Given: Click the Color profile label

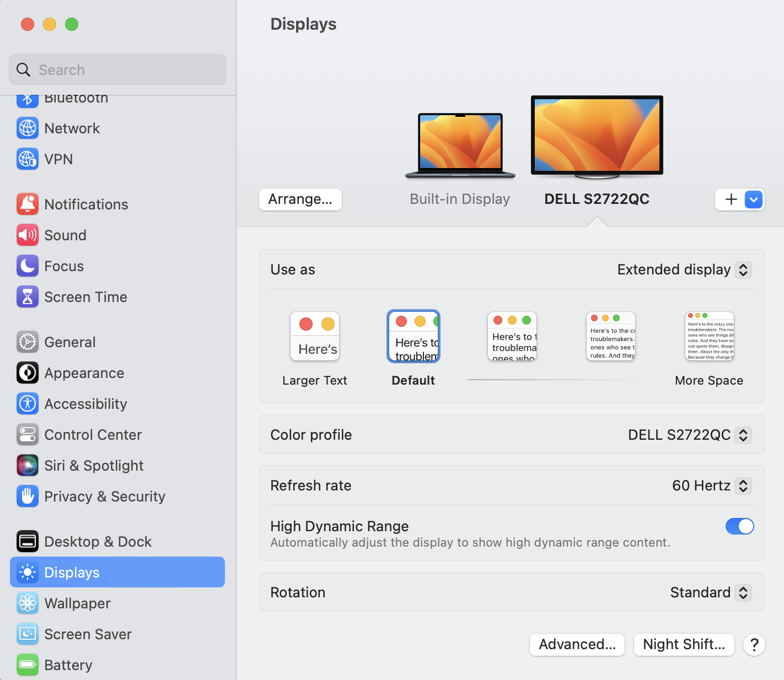Looking at the screenshot, I should (x=311, y=435).
